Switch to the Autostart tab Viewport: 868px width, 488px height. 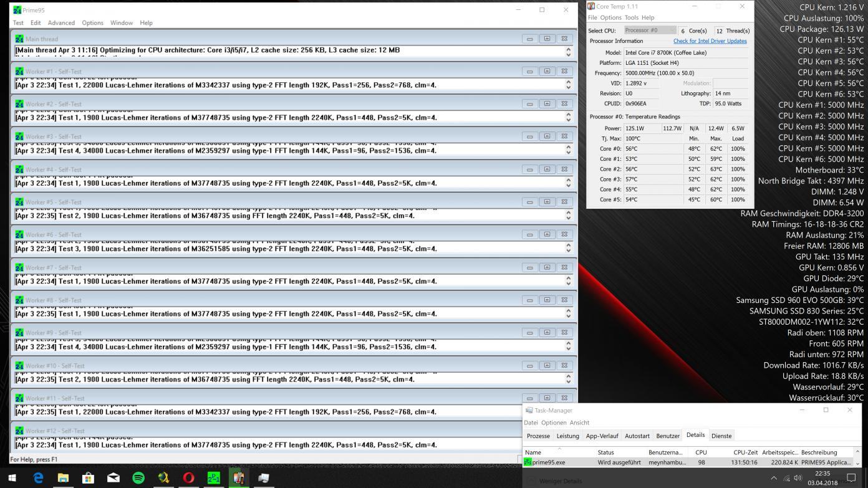[x=637, y=436]
